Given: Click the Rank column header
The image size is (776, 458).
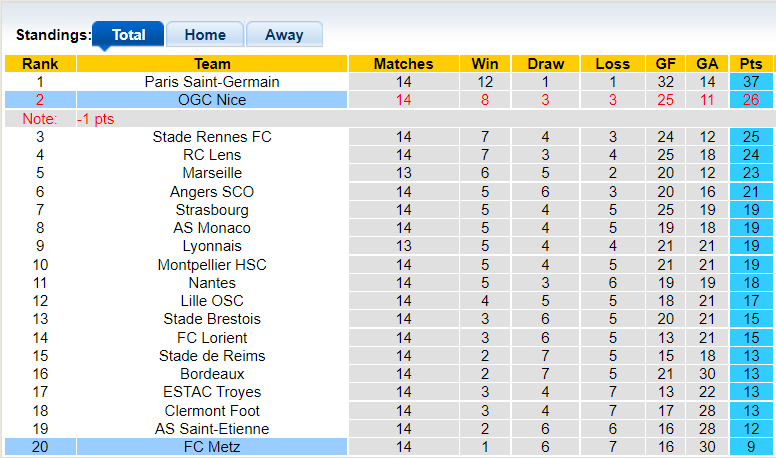Looking at the screenshot, I should pos(40,64).
